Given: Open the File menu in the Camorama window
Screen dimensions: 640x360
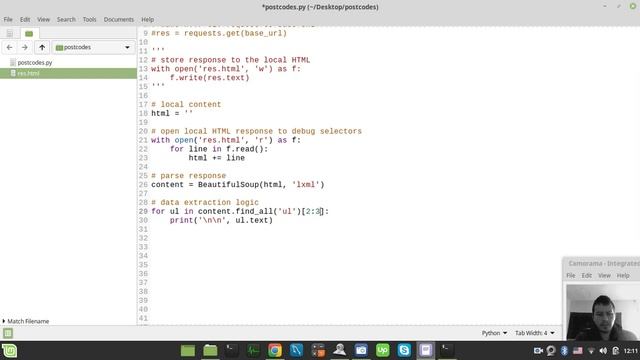Looking at the screenshot, I should pyautogui.click(x=571, y=276).
